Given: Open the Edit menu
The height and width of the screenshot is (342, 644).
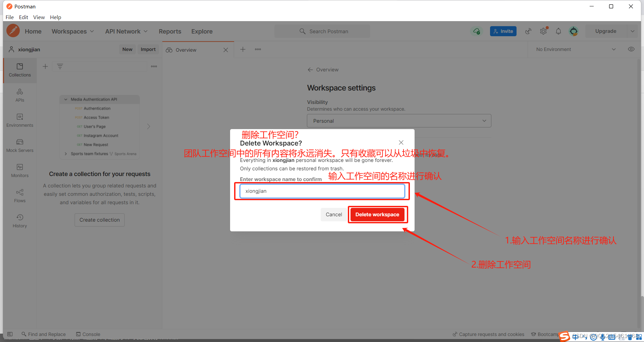Looking at the screenshot, I should coord(23,17).
